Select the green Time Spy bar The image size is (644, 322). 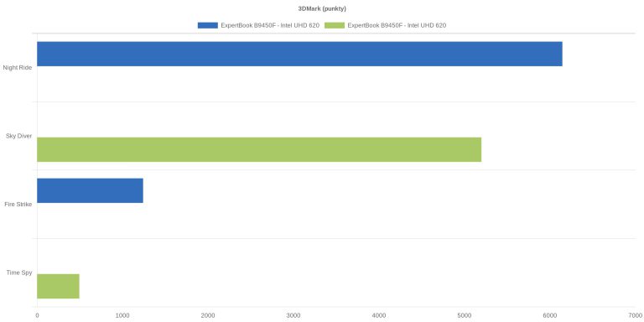point(59,286)
